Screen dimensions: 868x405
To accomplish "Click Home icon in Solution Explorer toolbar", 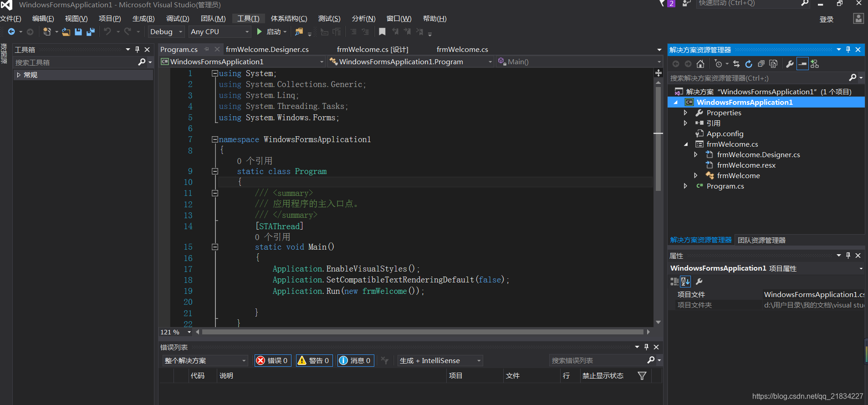I will (700, 64).
